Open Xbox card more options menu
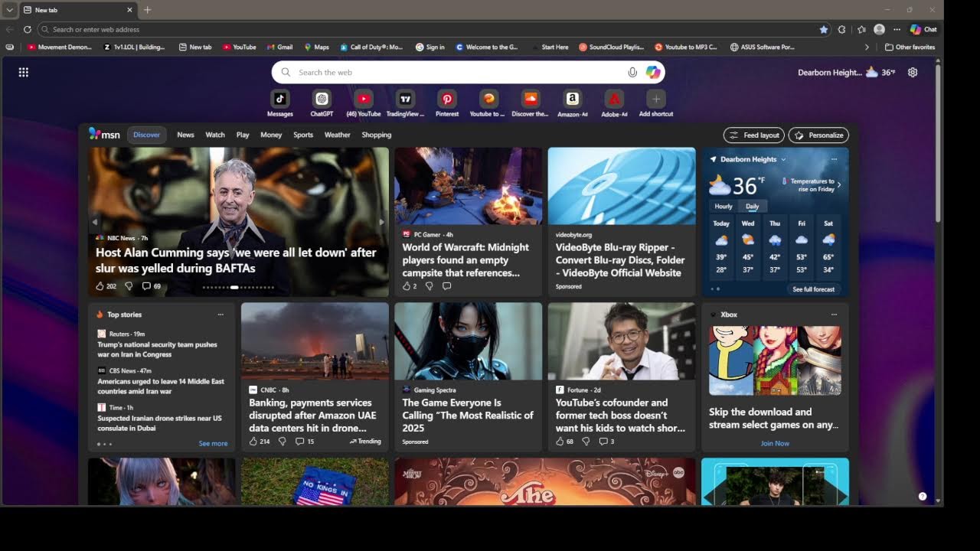Viewport: 980px width, 551px height. pos(834,315)
